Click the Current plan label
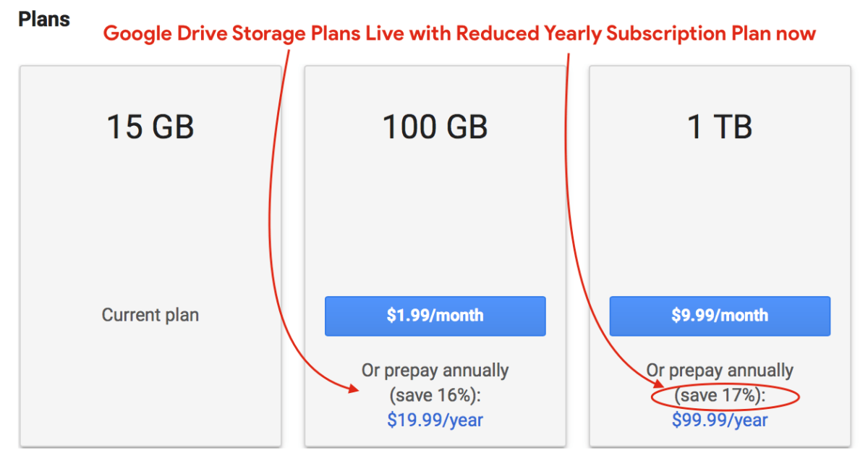Viewport: 868px width, 456px height. [150, 315]
